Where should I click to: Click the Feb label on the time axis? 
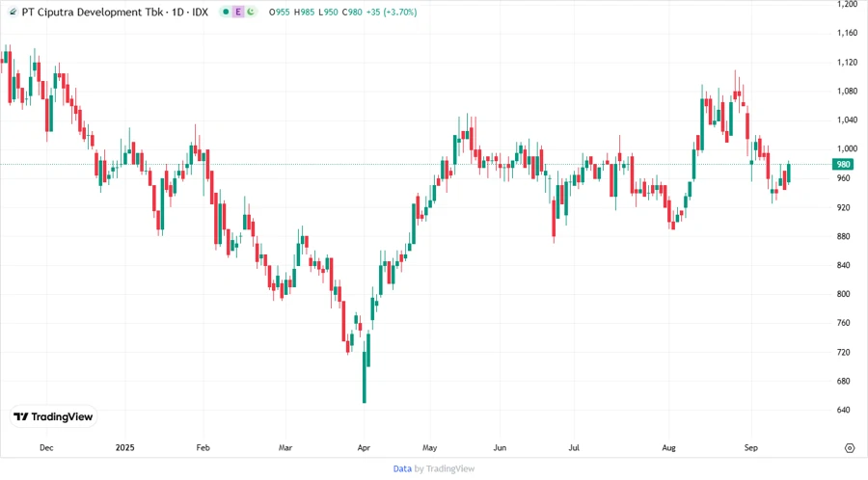pos(203,447)
